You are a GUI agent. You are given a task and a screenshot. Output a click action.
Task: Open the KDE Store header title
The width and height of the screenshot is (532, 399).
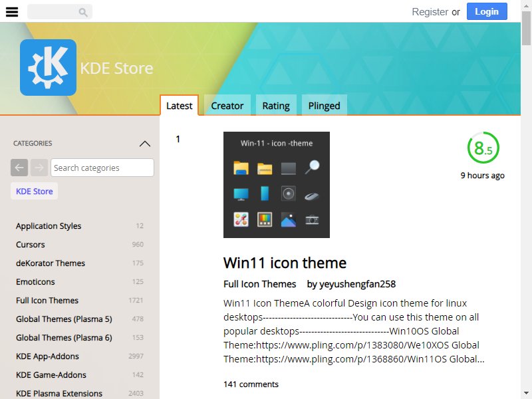tap(117, 68)
